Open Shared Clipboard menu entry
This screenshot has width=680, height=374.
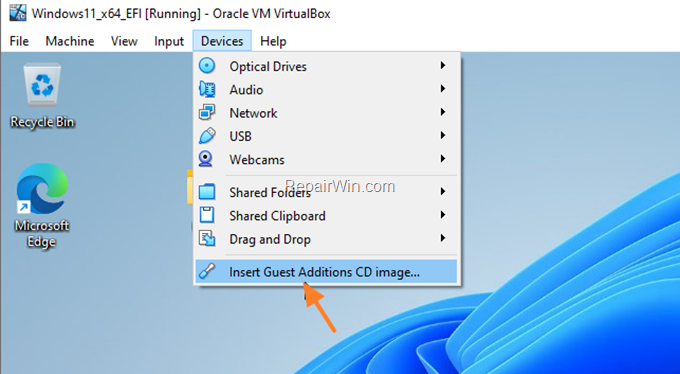(326, 215)
